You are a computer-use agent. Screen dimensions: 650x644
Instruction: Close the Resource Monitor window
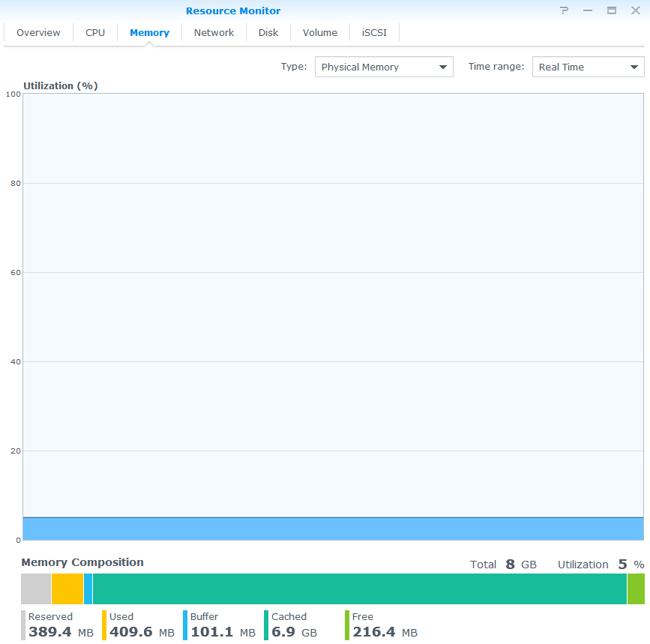[x=635, y=10]
